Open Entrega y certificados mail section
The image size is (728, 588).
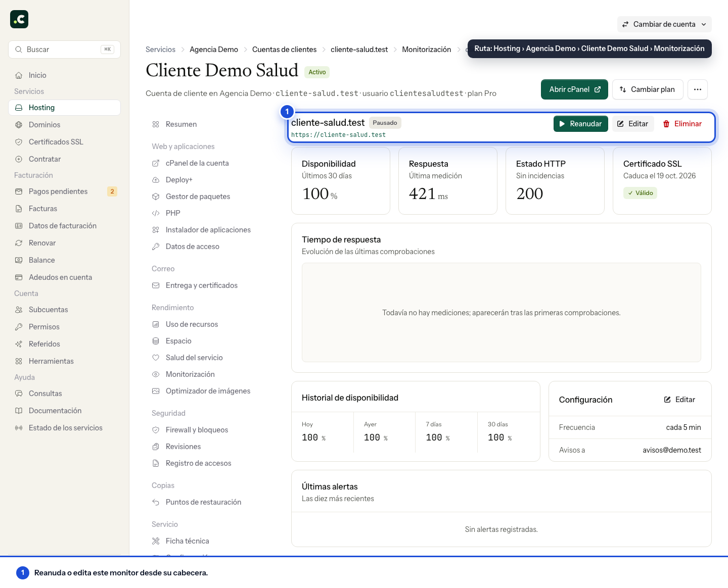pyautogui.click(x=209, y=285)
